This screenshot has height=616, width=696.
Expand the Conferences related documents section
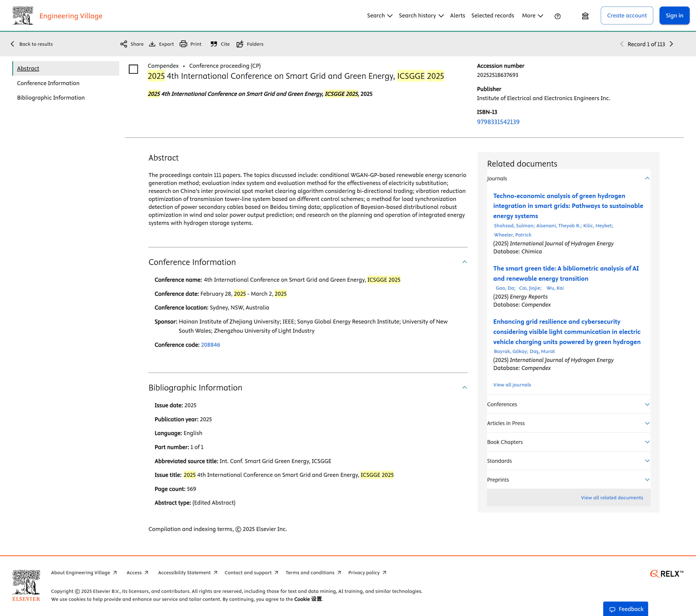647,404
